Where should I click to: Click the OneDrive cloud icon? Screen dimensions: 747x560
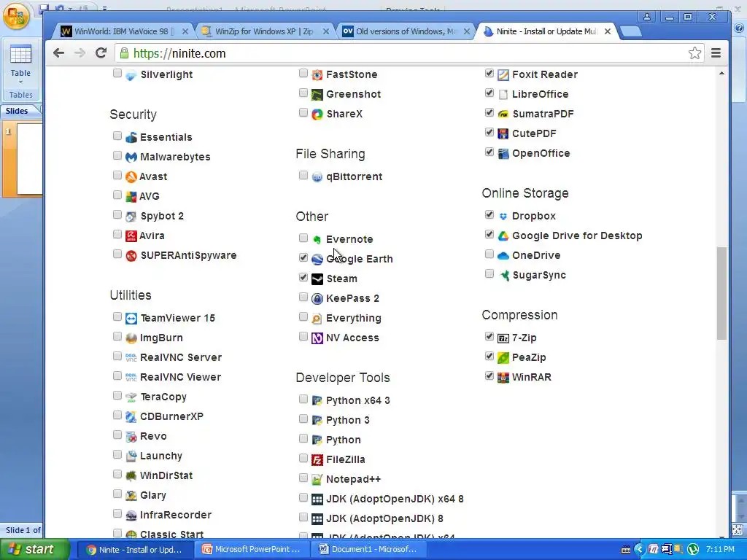point(503,256)
